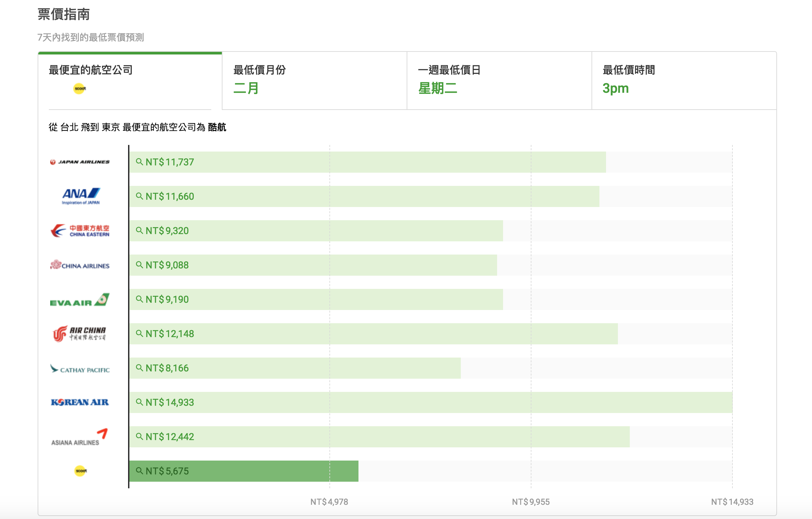
Task: Open the 最低價時間 tab
Action: (684, 81)
